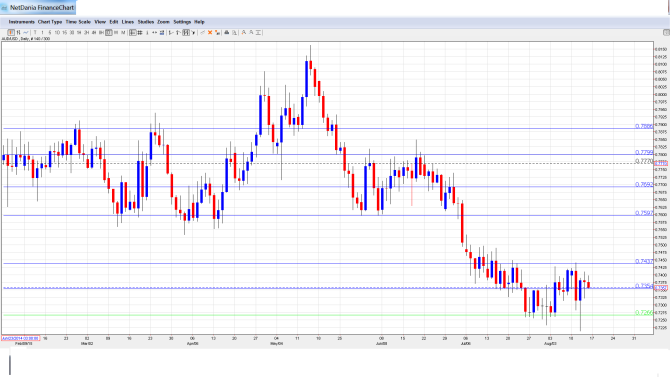The width and height of the screenshot is (670, 377).
Task: Open the Settings menu
Action: (182, 22)
